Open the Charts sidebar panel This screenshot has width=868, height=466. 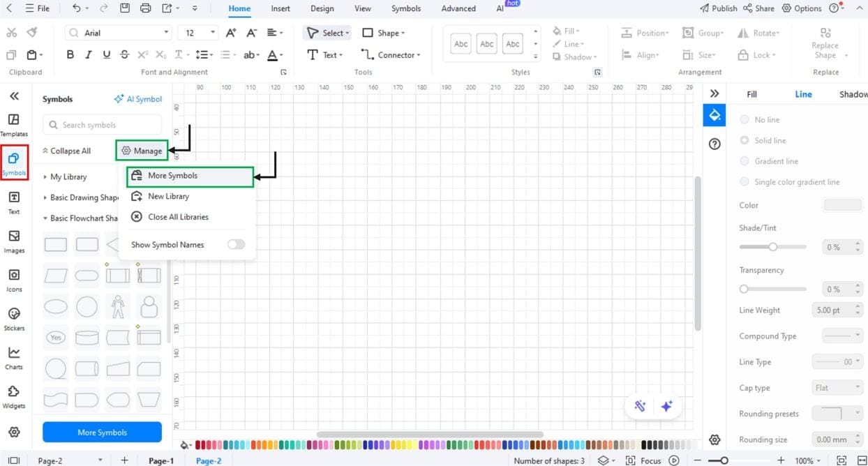click(x=14, y=359)
